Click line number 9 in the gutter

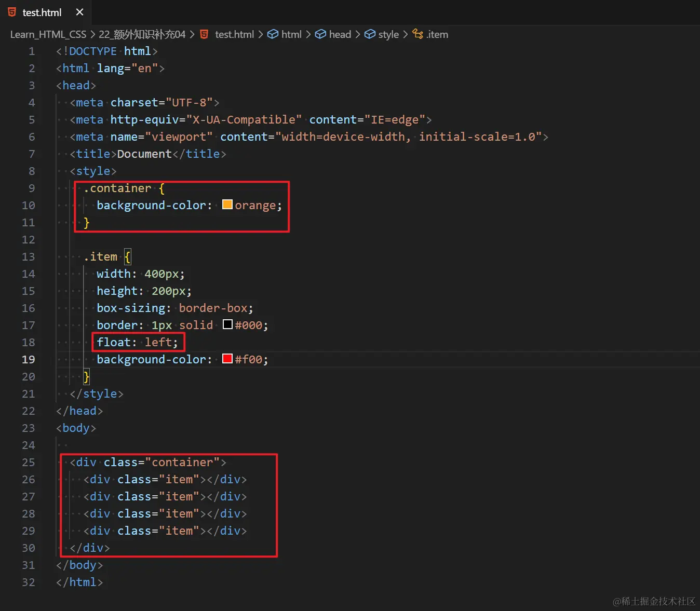32,188
